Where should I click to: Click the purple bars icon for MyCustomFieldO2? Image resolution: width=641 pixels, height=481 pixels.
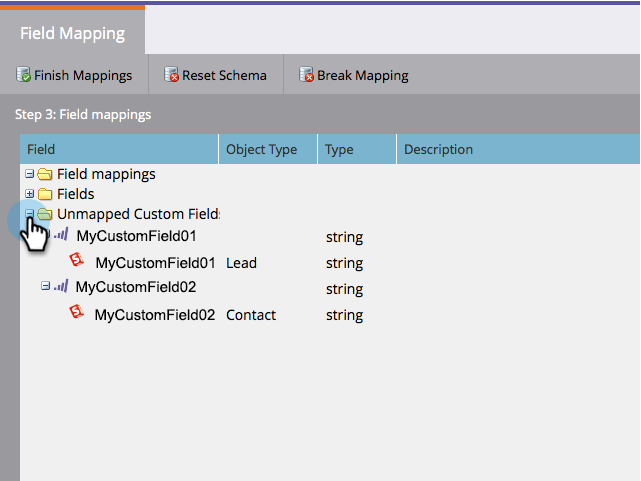61,287
